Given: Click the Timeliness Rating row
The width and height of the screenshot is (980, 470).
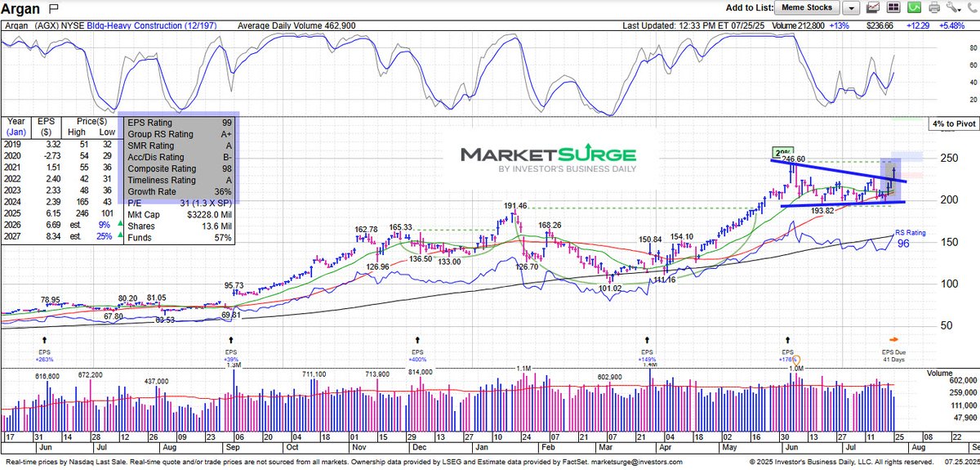Looking at the screenshot, I should [x=179, y=180].
